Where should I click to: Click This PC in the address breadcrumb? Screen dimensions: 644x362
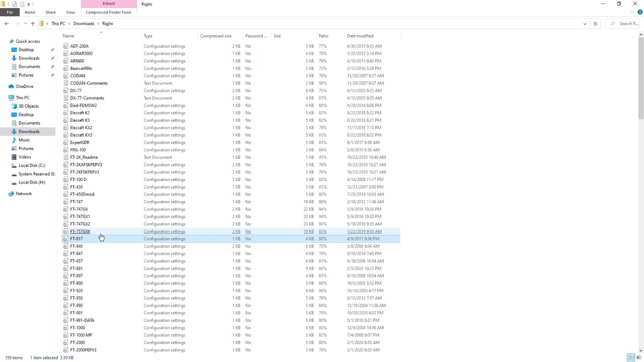pyautogui.click(x=58, y=24)
